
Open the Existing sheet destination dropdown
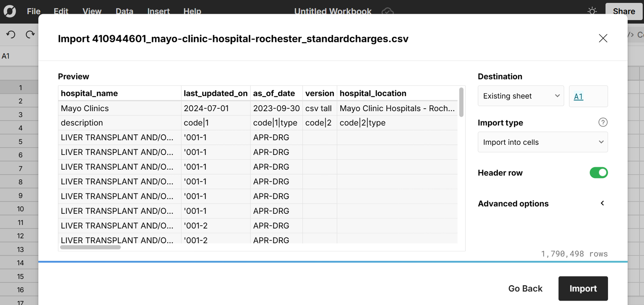coord(521,96)
